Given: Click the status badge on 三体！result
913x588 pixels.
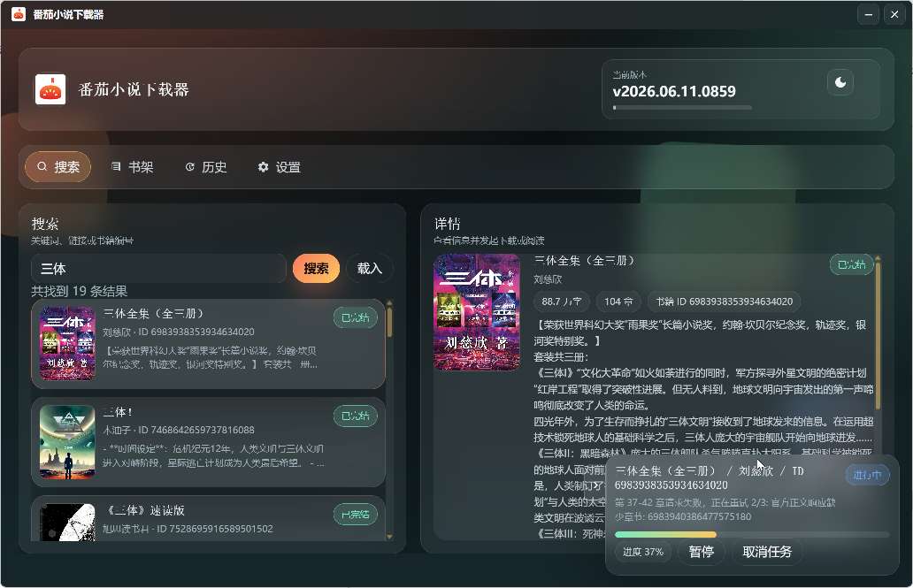Looking at the screenshot, I should 355,416.
